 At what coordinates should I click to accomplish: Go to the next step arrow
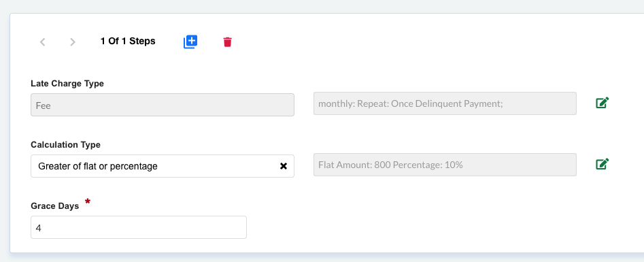pos(73,42)
